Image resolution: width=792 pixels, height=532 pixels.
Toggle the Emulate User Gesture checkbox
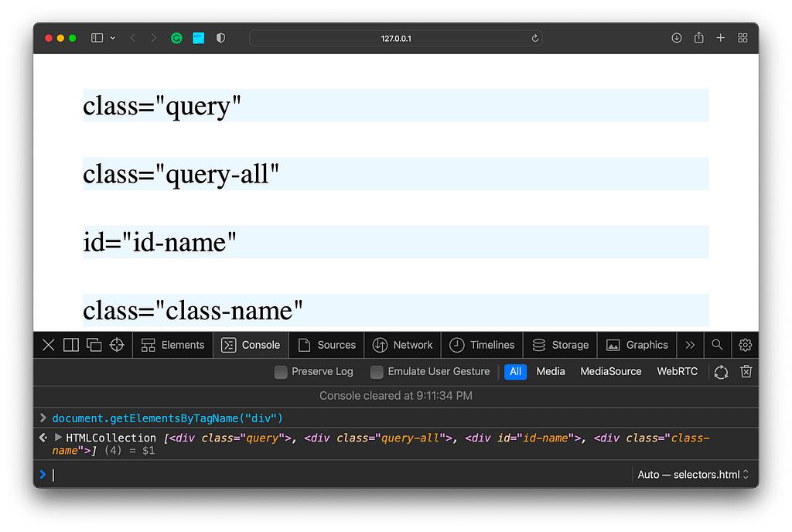(x=377, y=372)
